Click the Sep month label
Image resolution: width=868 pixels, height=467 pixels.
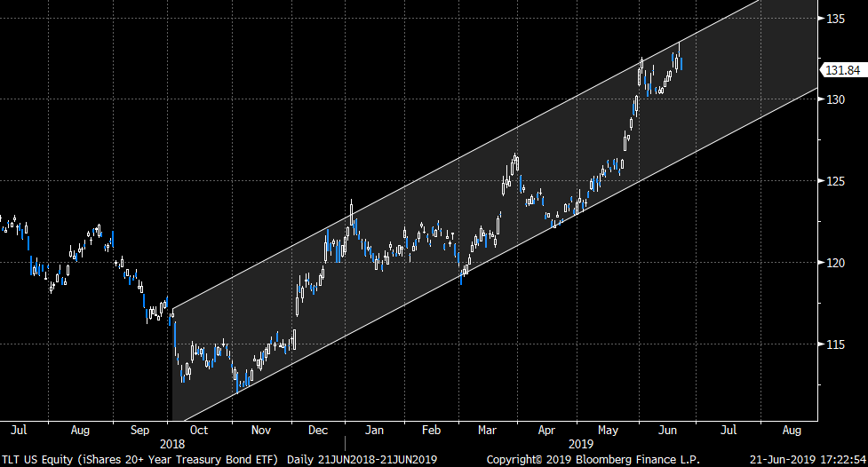[139, 430]
